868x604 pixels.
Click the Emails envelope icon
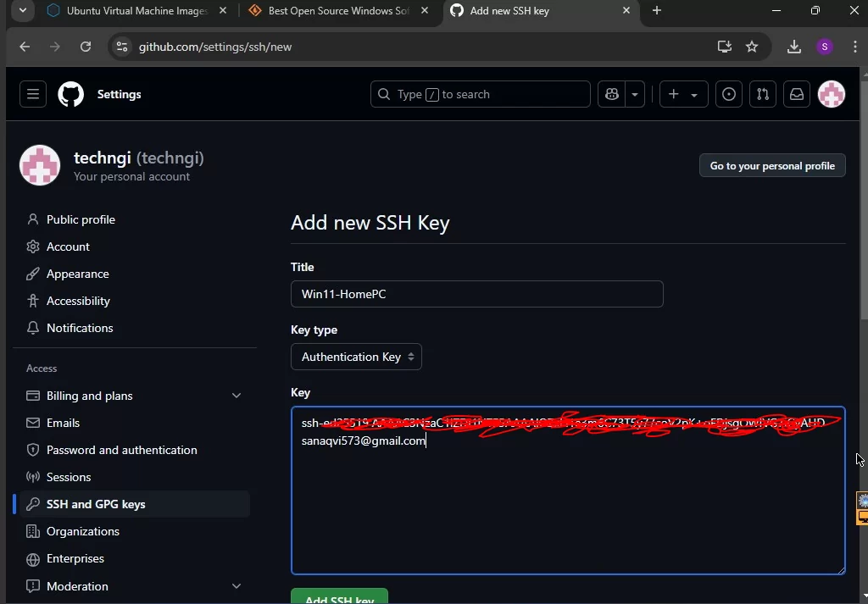pyautogui.click(x=33, y=423)
